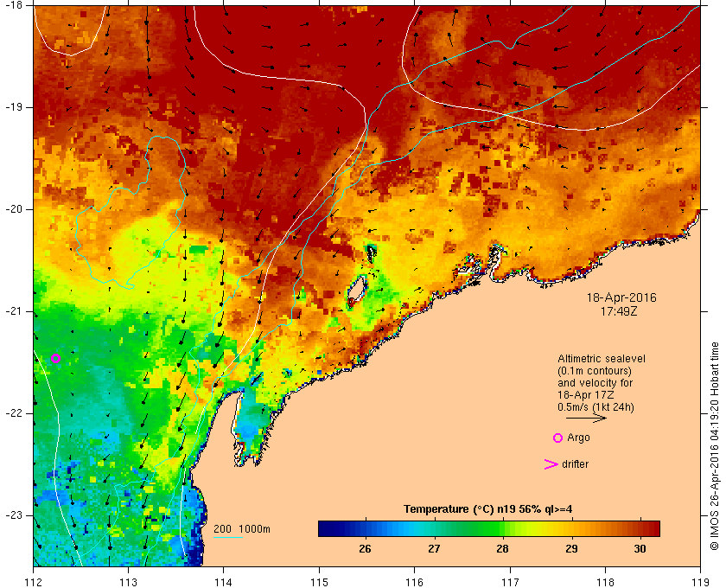Click the longitude axis label 117
Image resolution: width=726 pixels, height=588 pixels.
510,582
